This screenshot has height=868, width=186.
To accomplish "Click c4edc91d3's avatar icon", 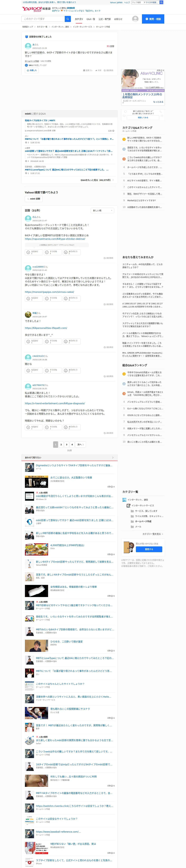I will click(x=28, y=357).
